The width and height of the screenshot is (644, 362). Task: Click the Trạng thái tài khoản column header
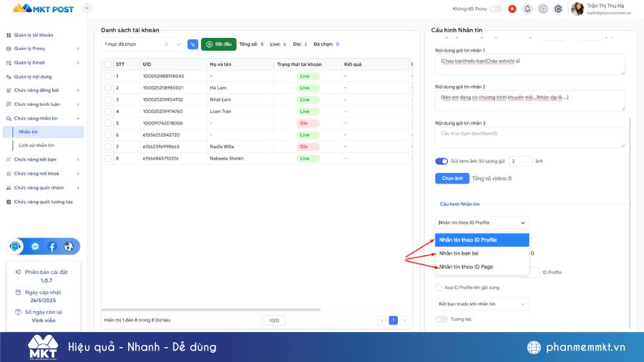pos(299,64)
